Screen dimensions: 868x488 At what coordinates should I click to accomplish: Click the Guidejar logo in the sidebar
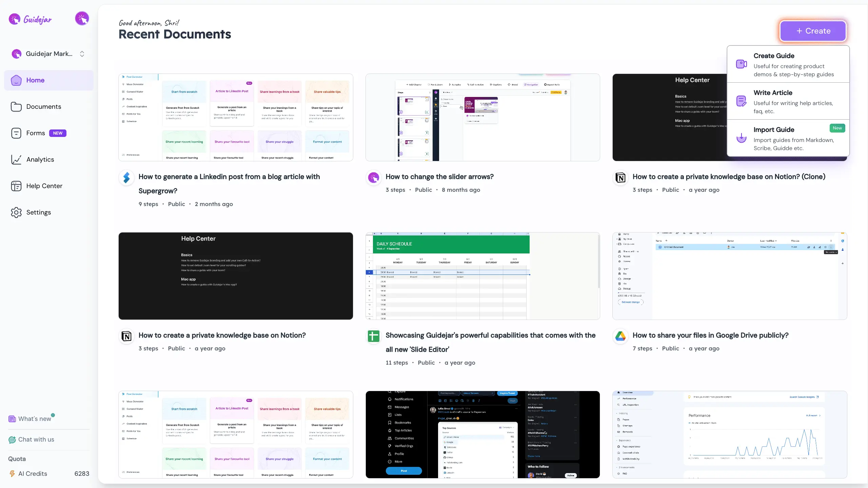[x=30, y=19]
